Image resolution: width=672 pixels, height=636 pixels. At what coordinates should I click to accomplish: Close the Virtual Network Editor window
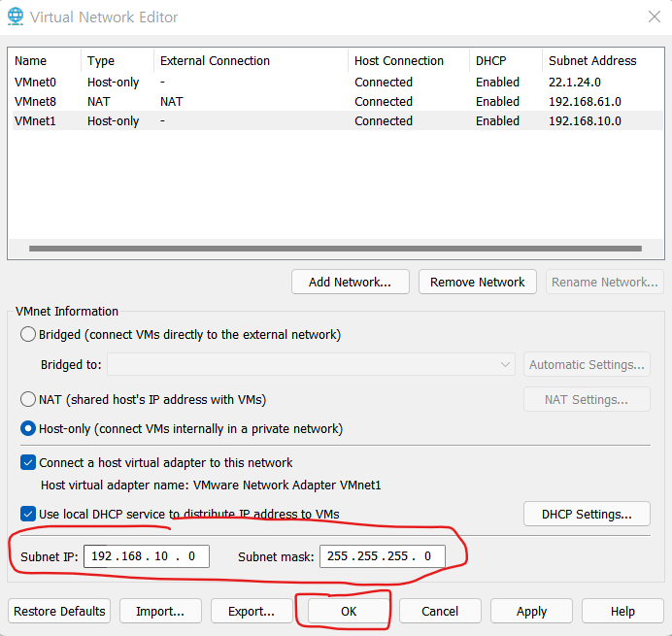(x=654, y=17)
